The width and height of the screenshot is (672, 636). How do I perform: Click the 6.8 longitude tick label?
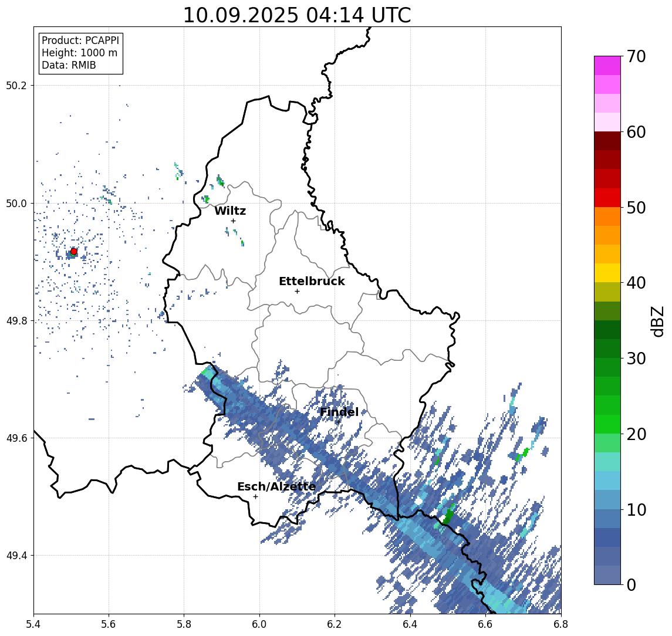coord(561,624)
